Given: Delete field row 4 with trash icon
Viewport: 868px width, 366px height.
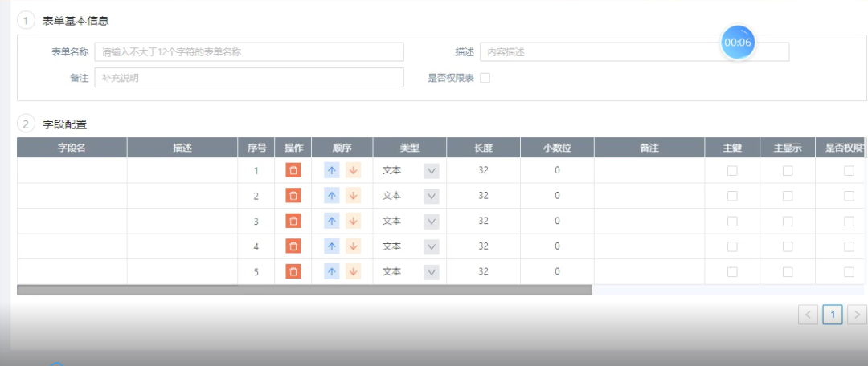Looking at the screenshot, I should (293, 246).
